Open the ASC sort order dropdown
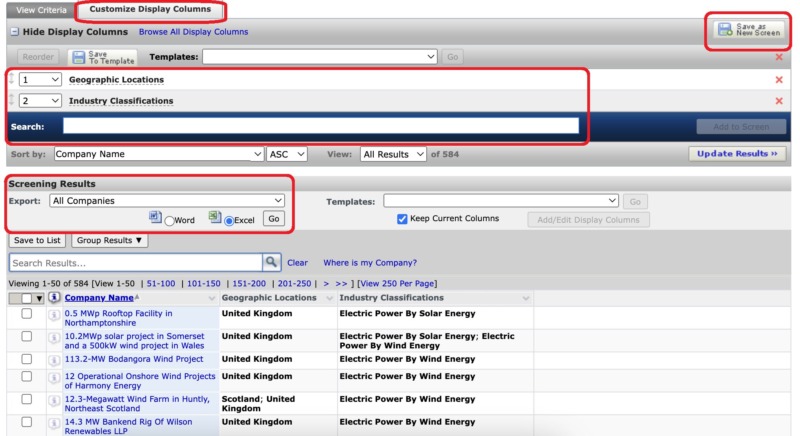This screenshot has width=800, height=436. pos(287,154)
